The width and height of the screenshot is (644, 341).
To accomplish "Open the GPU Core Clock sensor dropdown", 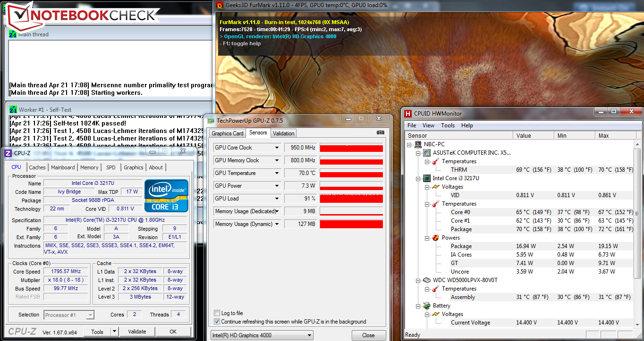I will [x=277, y=148].
